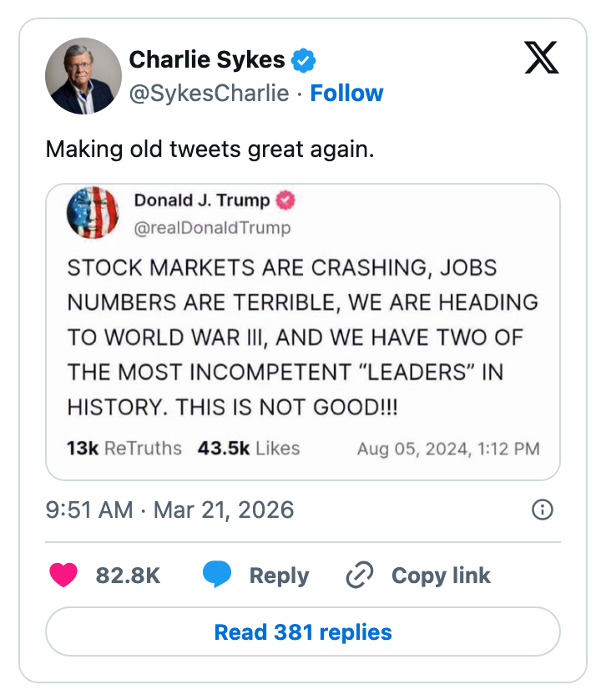This screenshot has height=700, width=606.
Task: Open the quoted STOCK MARKETS ARE CRASHING post
Action: tap(302, 337)
